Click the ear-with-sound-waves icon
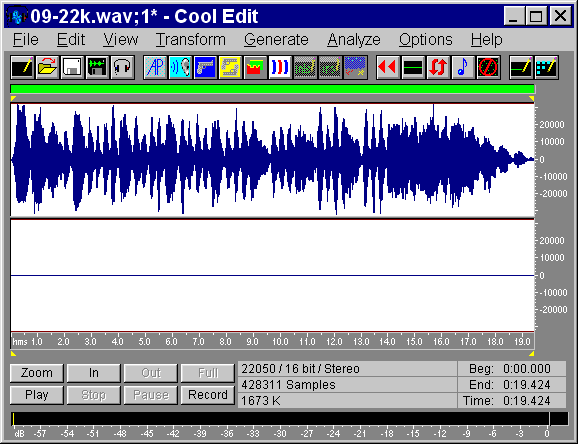The width and height of the screenshot is (578, 444). [x=180, y=67]
